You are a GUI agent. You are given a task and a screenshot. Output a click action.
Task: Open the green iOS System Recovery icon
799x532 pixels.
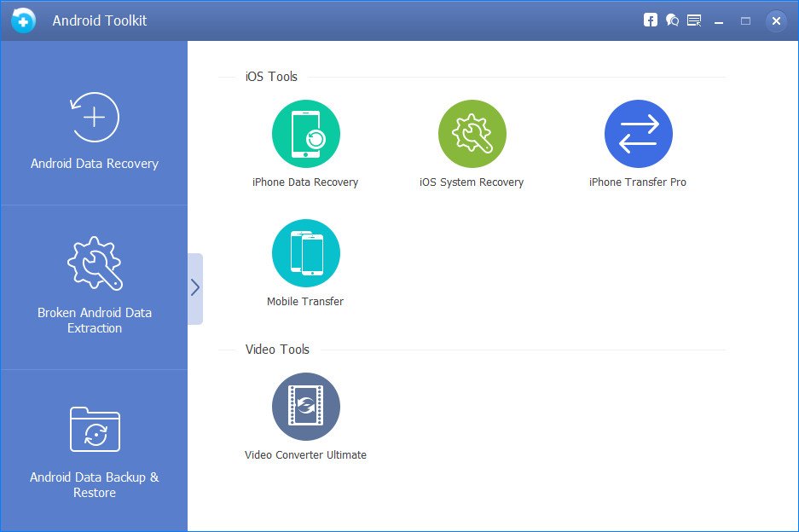(472, 134)
